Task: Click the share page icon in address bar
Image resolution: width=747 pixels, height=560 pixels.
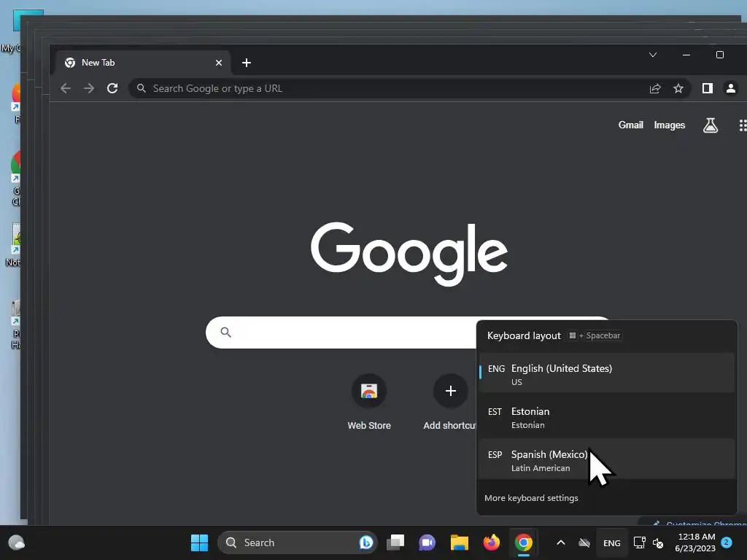Action: [x=655, y=88]
